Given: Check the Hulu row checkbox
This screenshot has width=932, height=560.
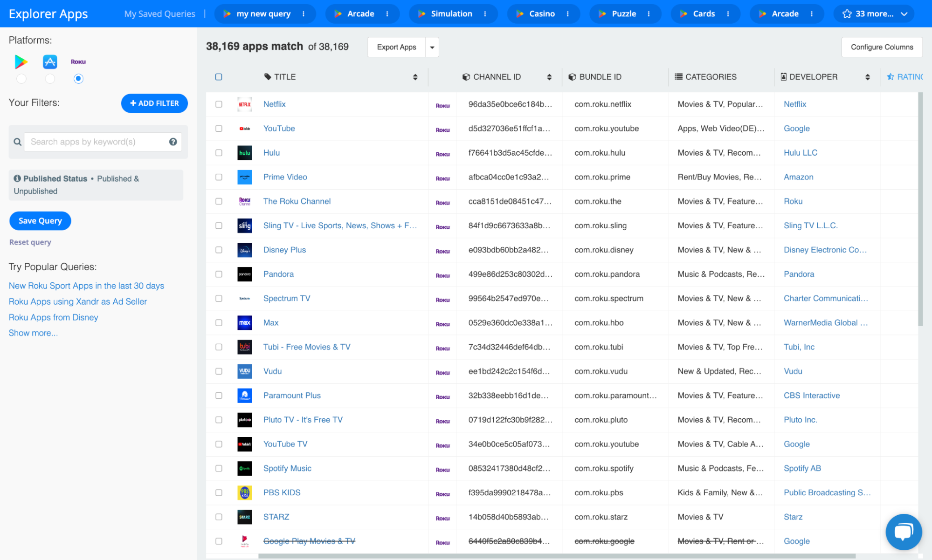Looking at the screenshot, I should 219,153.
